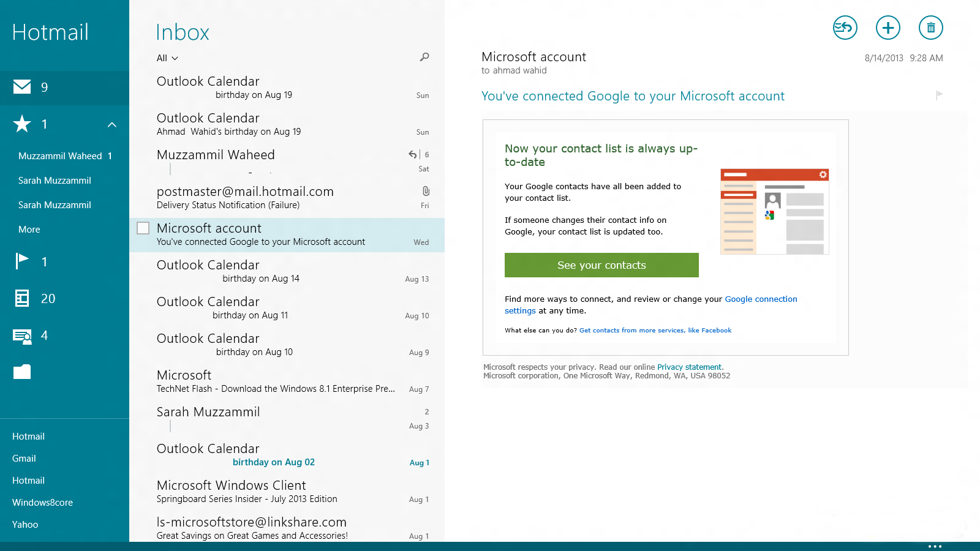Open flagged messages from the sidebar
This screenshot has width=980, height=551.
tap(22, 261)
